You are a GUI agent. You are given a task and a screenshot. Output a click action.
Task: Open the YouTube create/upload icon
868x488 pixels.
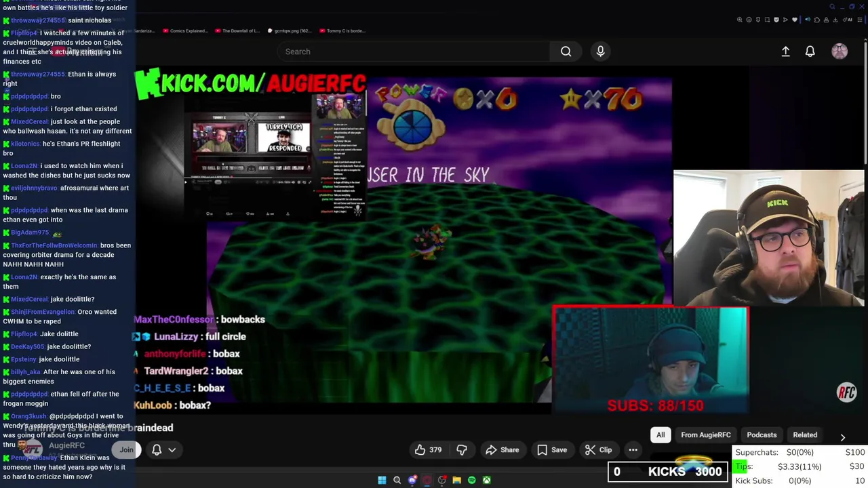785,52
